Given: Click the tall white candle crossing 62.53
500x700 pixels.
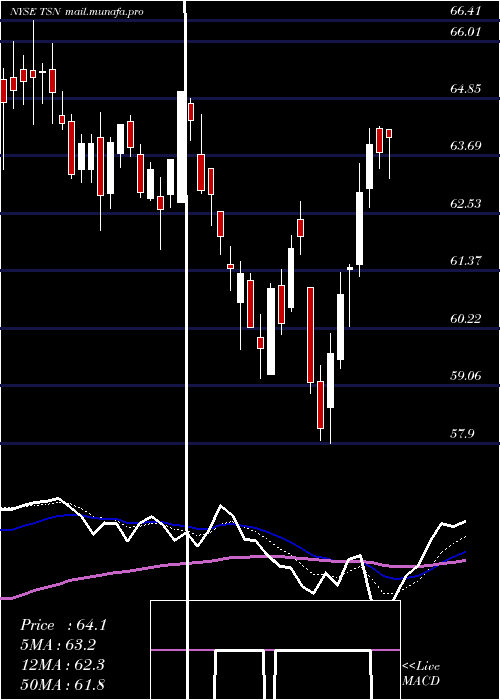Looking at the screenshot, I should pos(359,229).
